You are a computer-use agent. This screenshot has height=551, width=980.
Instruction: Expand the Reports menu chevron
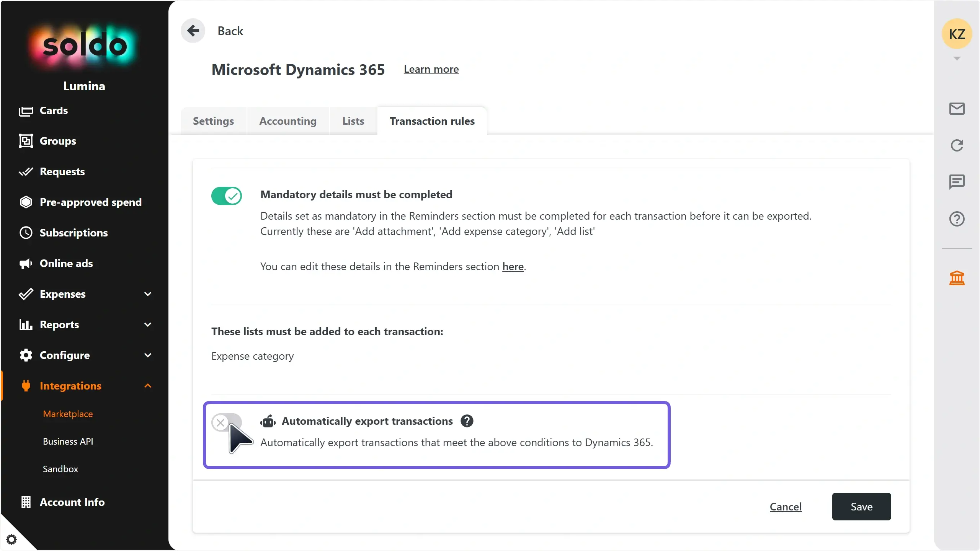[x=148, y=324]
